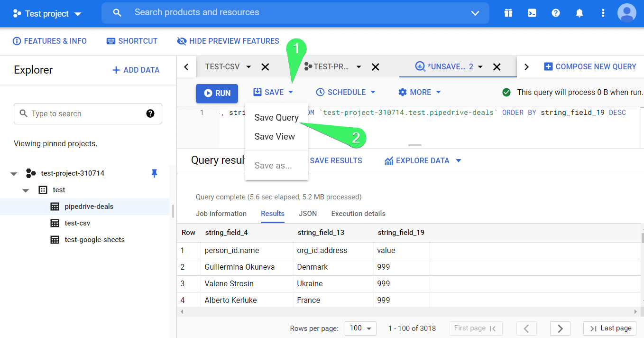Click the test dataset icon

tap(43, 190)
